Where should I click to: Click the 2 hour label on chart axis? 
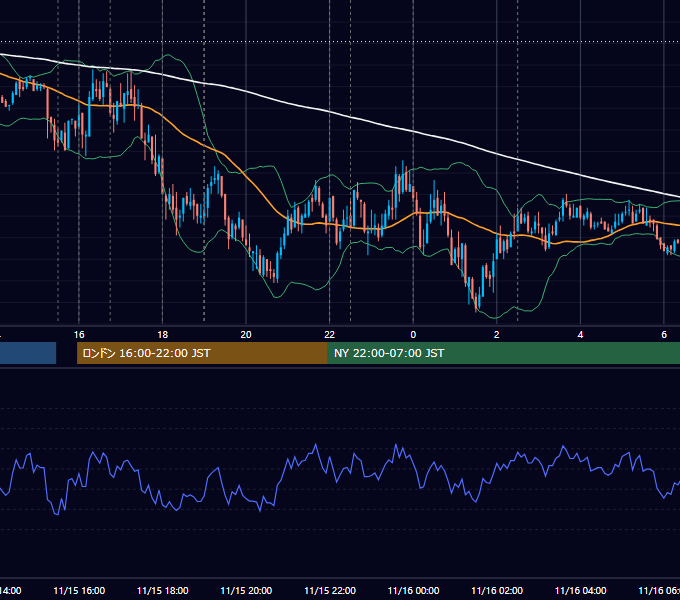[497, 335]
